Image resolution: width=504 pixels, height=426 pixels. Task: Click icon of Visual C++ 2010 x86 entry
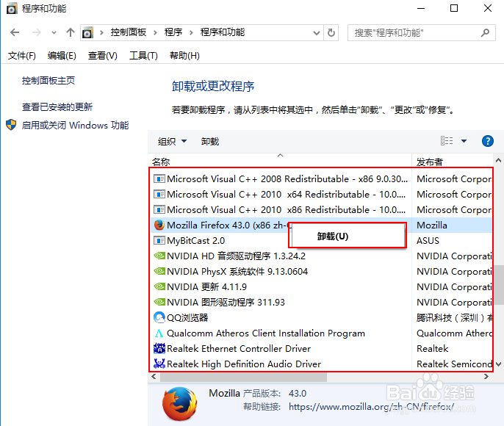click(159, 209)
